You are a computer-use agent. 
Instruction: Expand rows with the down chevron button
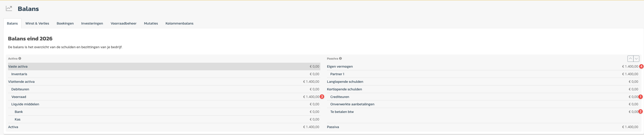636,59
